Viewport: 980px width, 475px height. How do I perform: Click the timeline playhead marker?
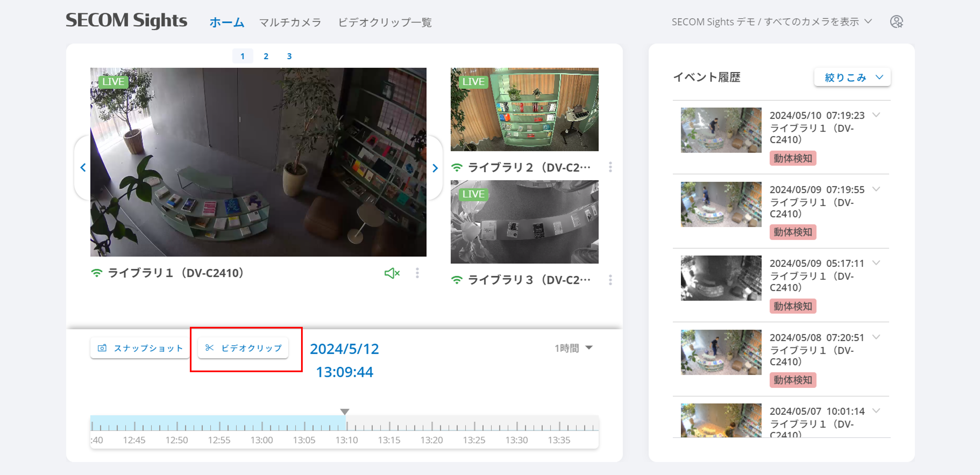point(345,412)
